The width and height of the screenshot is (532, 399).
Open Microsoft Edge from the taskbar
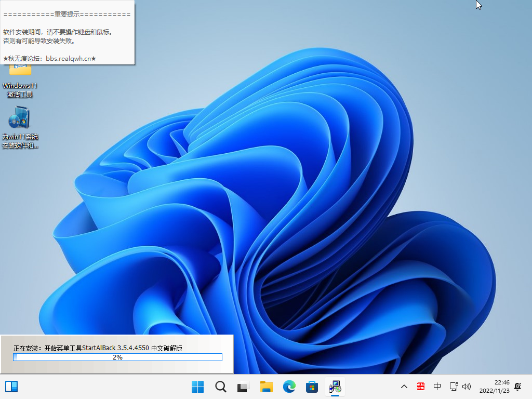pyautogui.click(x=289, y=387)
